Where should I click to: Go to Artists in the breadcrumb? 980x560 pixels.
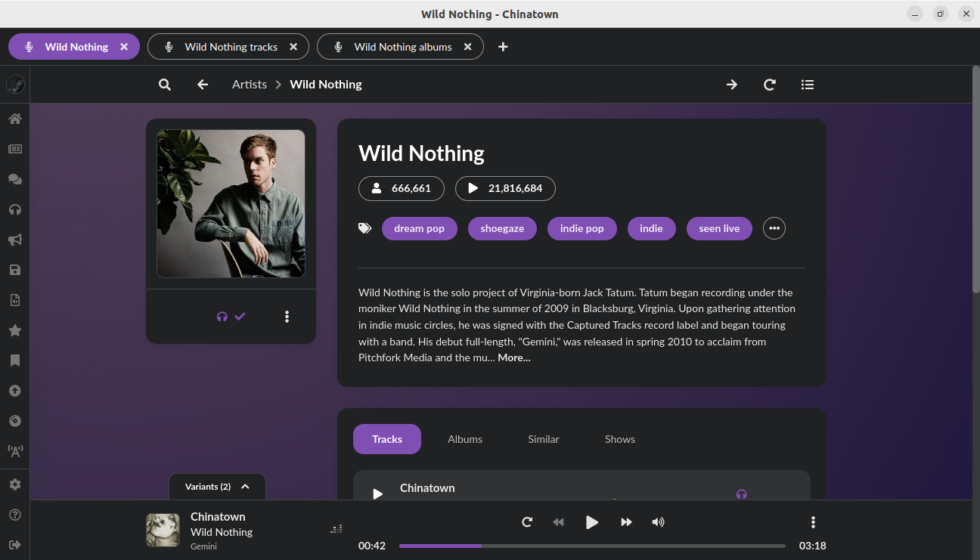tap(250, 85)
